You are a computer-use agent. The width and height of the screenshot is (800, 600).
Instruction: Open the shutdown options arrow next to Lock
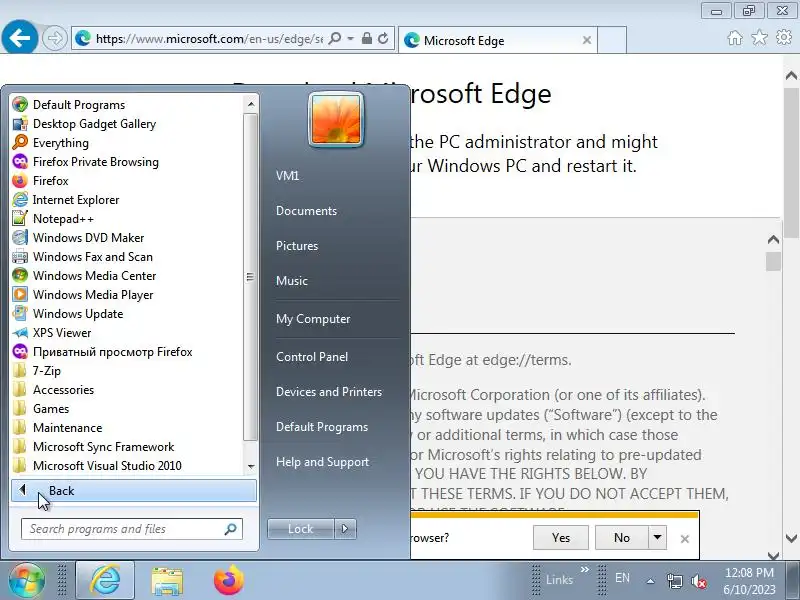(345, 529)
